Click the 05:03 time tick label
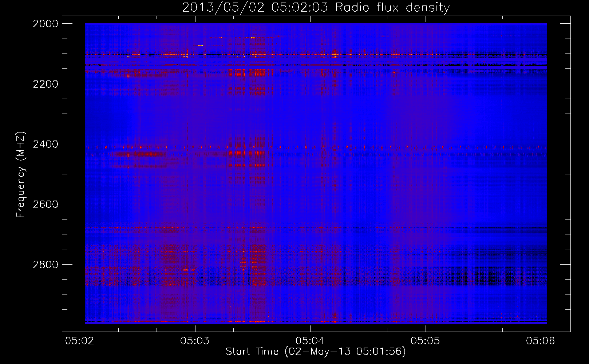Screen dimensions: 589x364 [195, 341]
